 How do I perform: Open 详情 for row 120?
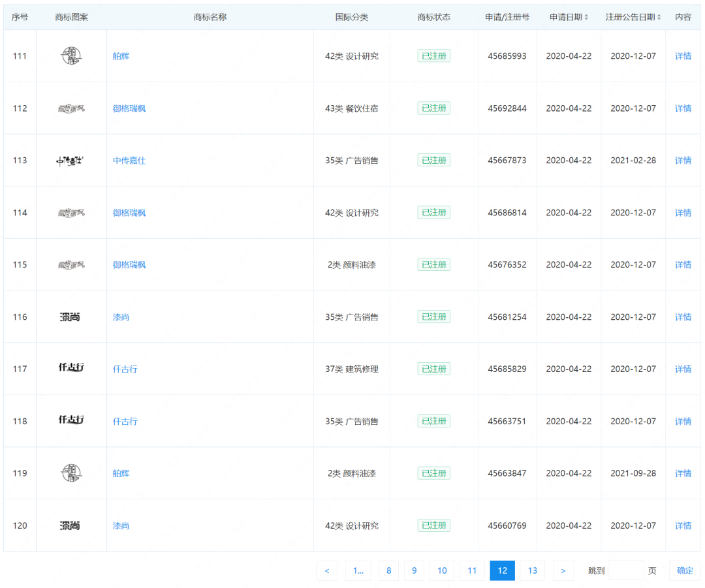(683, 526)
